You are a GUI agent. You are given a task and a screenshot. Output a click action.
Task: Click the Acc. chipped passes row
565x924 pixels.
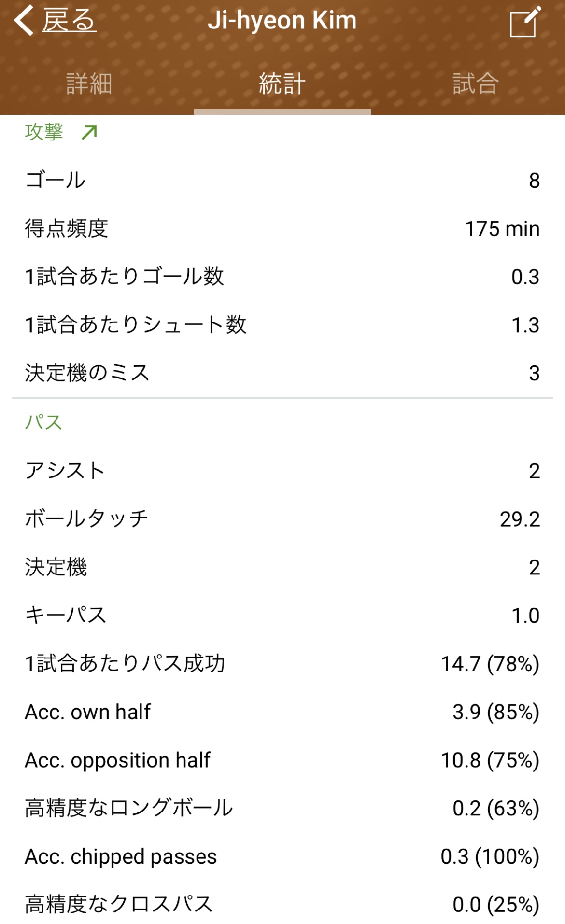pos(282,857)
